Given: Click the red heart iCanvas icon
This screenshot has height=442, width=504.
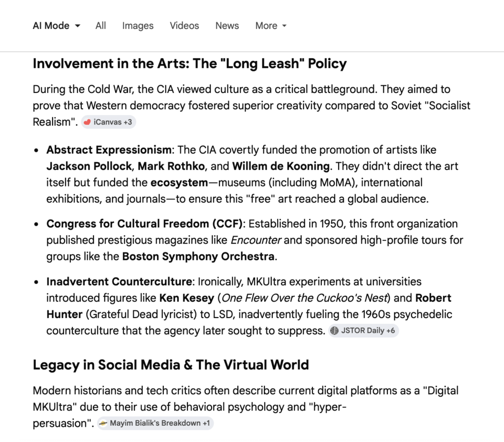Looking at the screenshot, I should 88,122.
